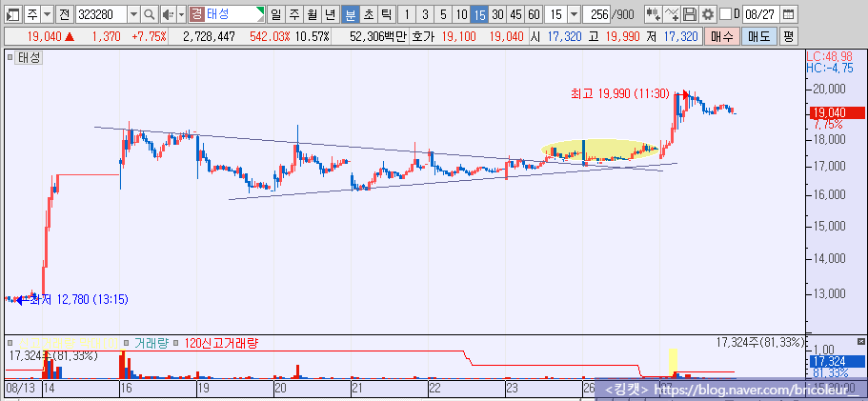
Task: Click the 최고 19,990 (11:30) high label
Action: point(620,93)
